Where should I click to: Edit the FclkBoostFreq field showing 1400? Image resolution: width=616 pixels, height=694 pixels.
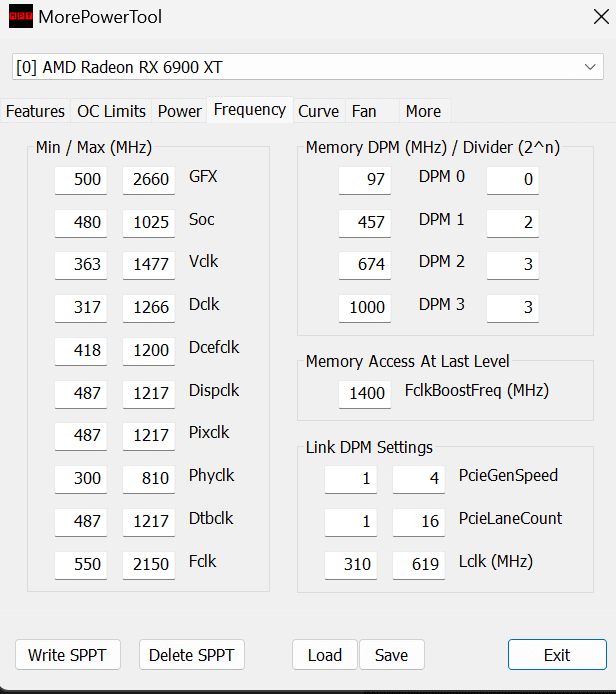365,393
